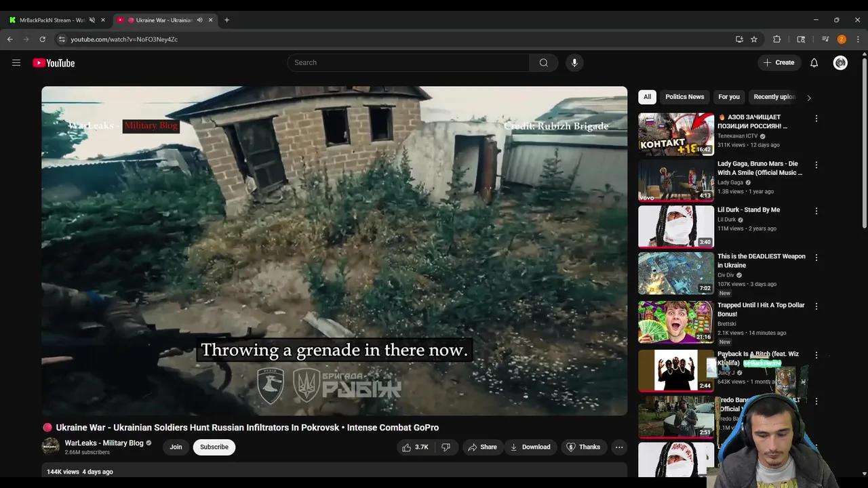Dislike the video with thumbs down

[446, 447]
